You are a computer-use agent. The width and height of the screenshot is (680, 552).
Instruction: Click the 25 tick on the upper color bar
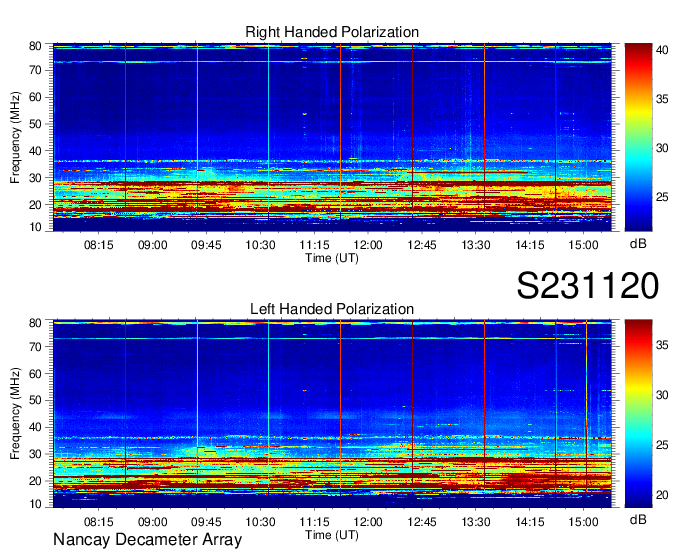click(x=662, y=197)
